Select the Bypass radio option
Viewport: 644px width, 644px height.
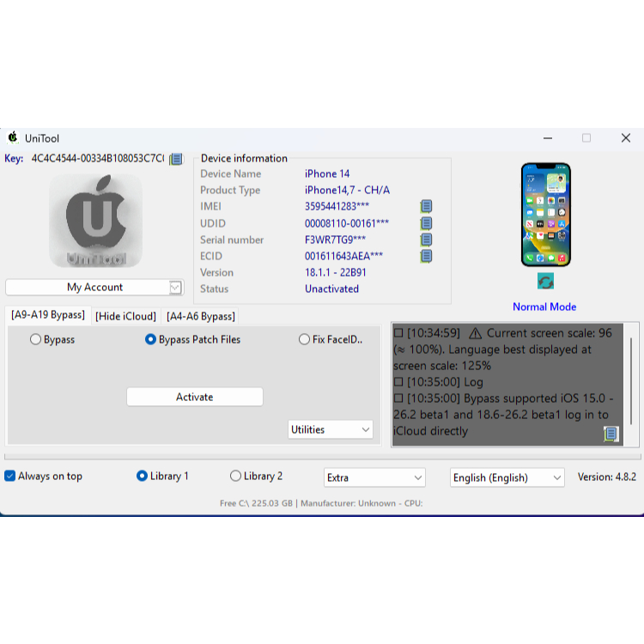(52, 340)
